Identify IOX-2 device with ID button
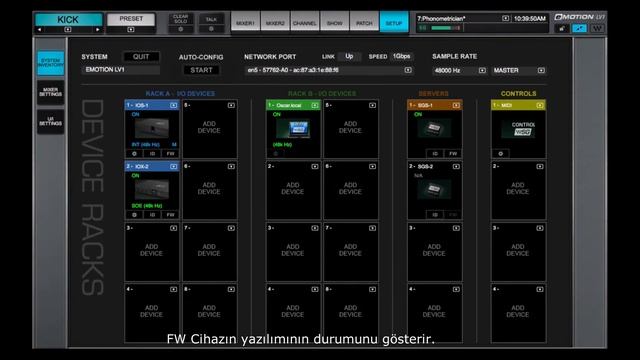The width and height of the screenshot is (640, 360). pyautogui.click(x=152, y=215)
